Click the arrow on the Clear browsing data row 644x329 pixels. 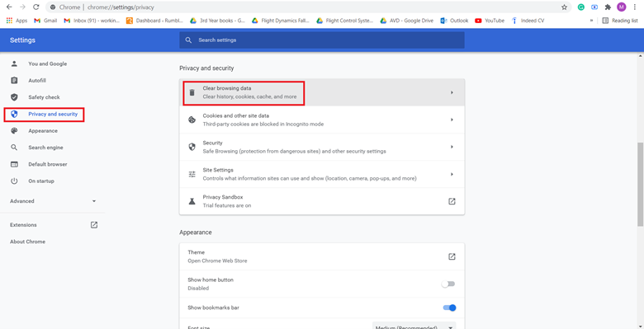(452, 92)
